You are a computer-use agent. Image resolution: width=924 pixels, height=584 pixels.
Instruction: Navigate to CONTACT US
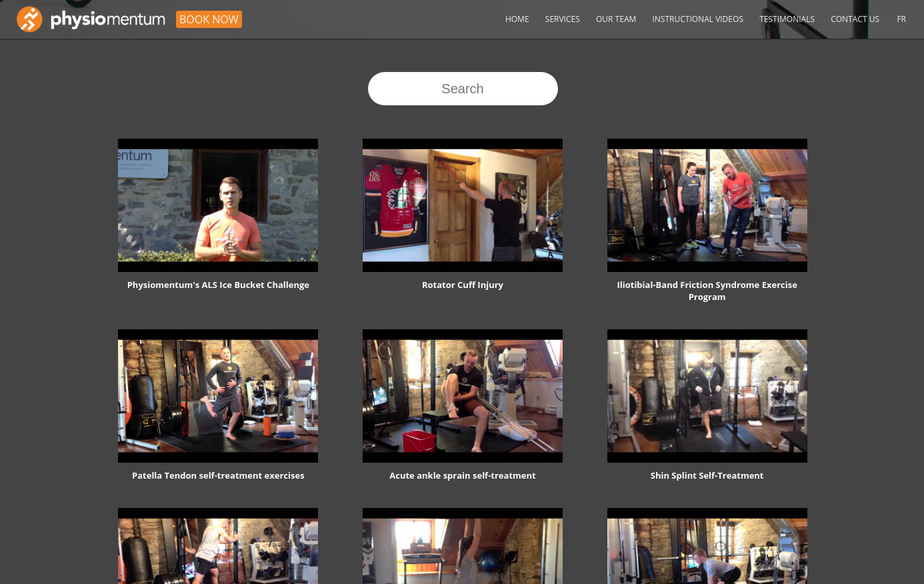[x=855, y=19]
